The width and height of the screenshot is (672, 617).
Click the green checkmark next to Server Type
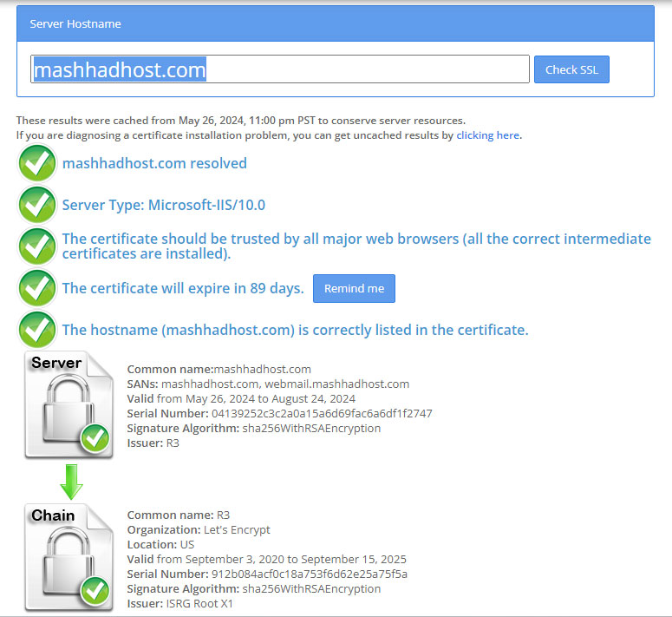point(37,206)
